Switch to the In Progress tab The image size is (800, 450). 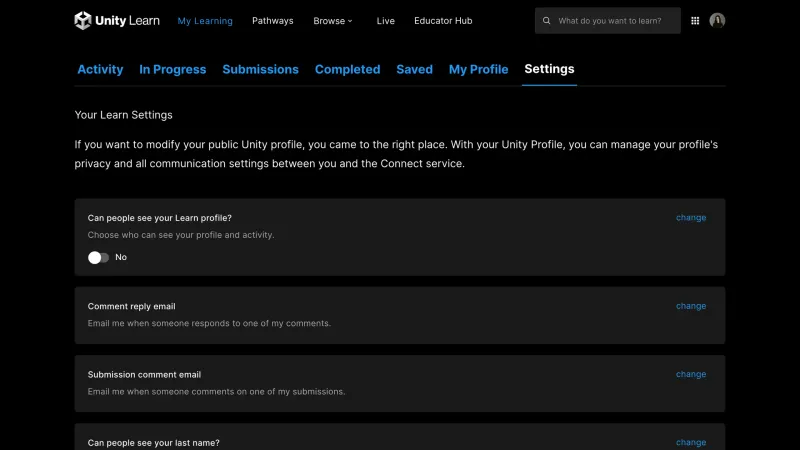tap(172, 69)
